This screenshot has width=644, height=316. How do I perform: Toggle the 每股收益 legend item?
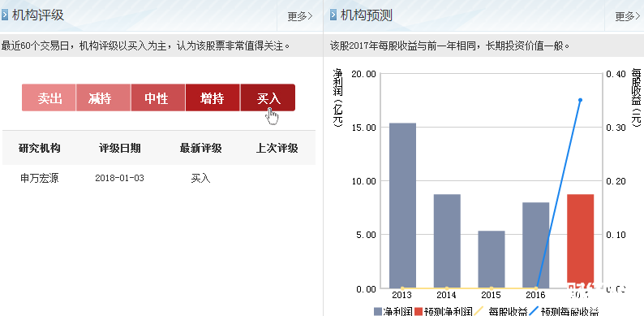click(x=500, y=311)
